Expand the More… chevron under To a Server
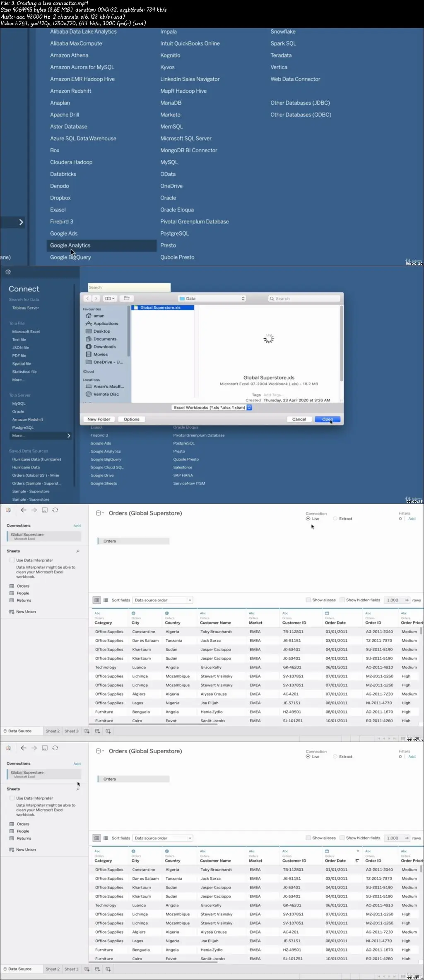This screenshot has width=424, height=980. click(x=69, y=436)
